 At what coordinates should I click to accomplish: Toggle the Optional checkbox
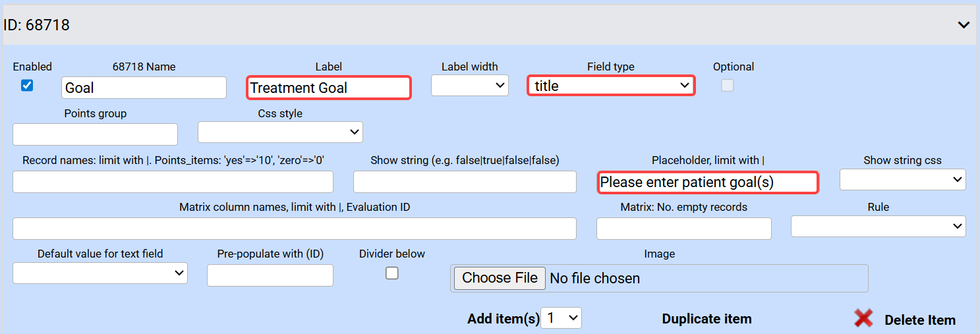coord(727,86)
